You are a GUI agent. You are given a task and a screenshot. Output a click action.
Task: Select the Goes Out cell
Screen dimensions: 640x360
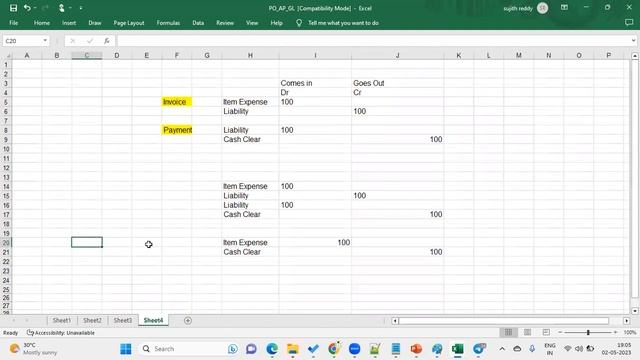tap(398, 83)
